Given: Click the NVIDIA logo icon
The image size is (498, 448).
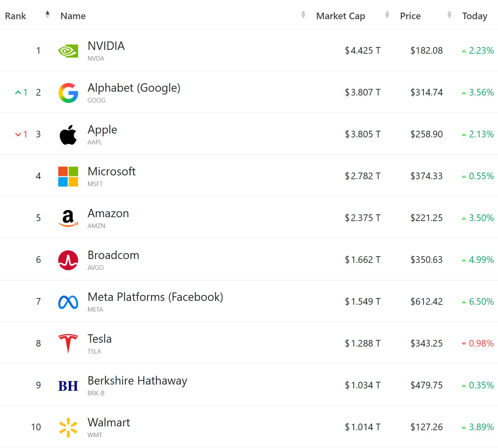Looking at the screenshot, I should point(68,51).
